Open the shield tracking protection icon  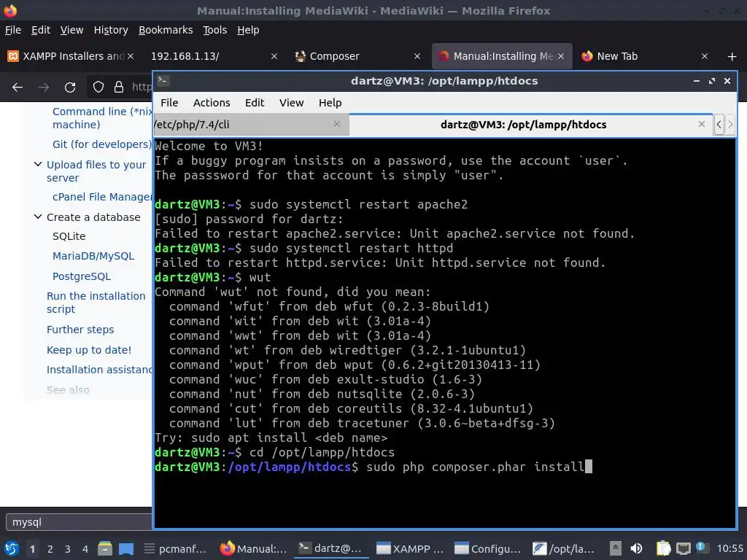98,87
